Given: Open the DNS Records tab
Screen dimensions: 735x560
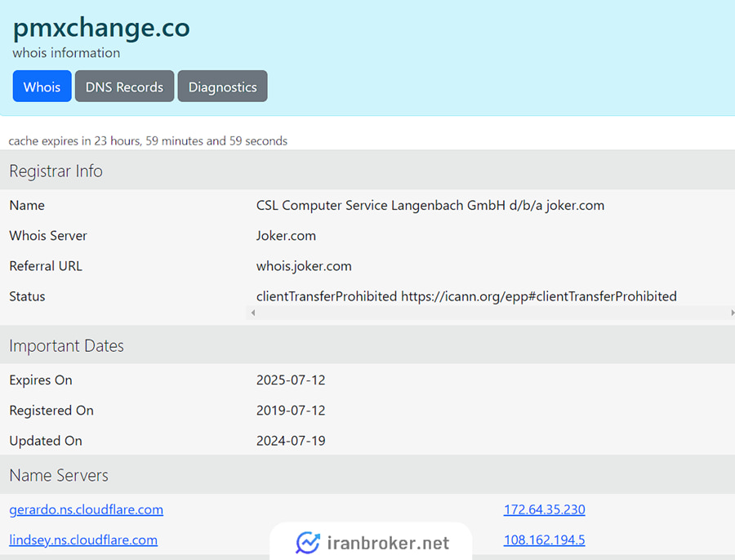Looking at the screenshot, I should click(x=124, y=87).
